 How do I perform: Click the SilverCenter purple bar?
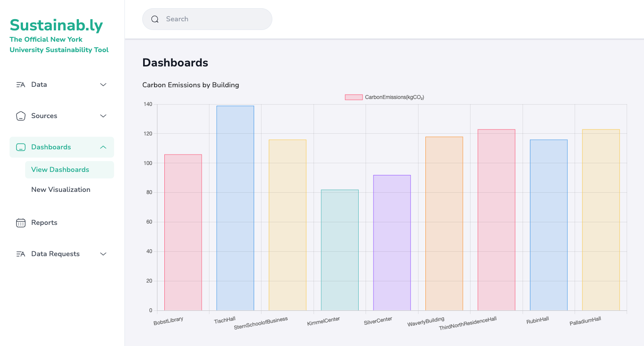pos(392,243)
